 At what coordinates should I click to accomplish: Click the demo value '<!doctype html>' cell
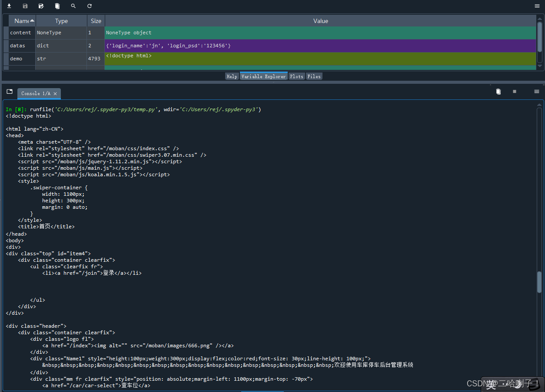[x=320, y=59]
